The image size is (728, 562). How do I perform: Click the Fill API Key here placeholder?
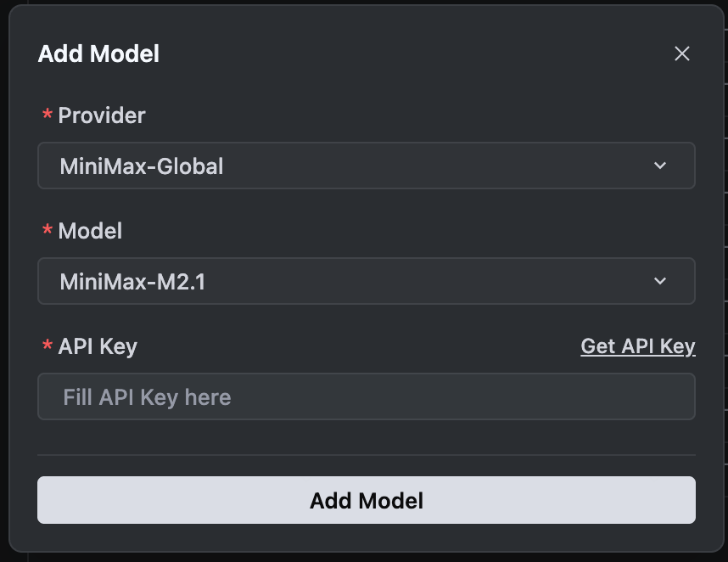(147, 397)
